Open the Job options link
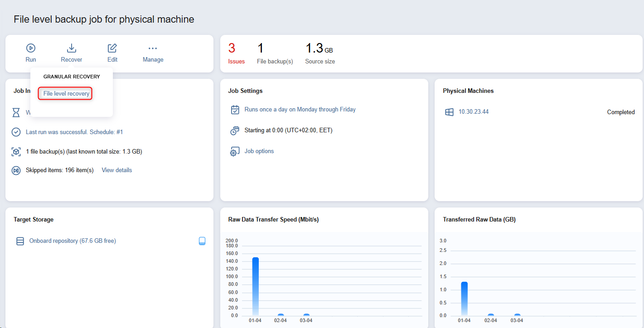644x328 pixels. tap(259, 151)
